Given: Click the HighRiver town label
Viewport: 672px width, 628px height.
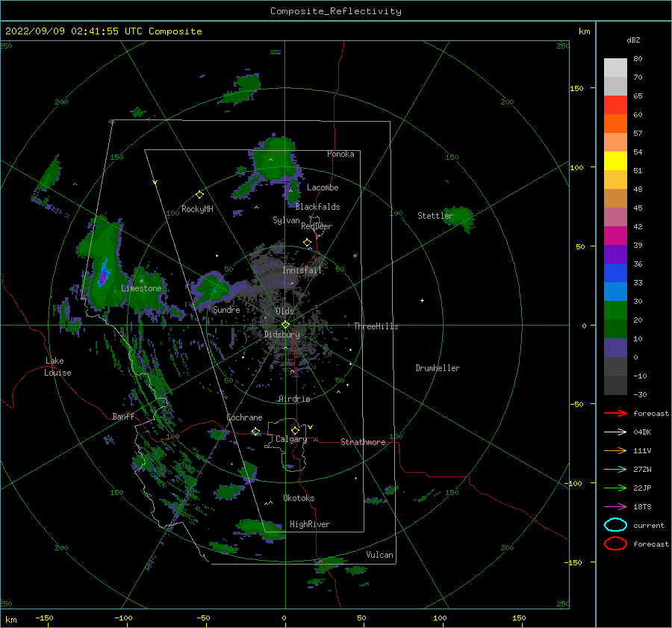Looking at the screenshot, I should tap(310, 524).
